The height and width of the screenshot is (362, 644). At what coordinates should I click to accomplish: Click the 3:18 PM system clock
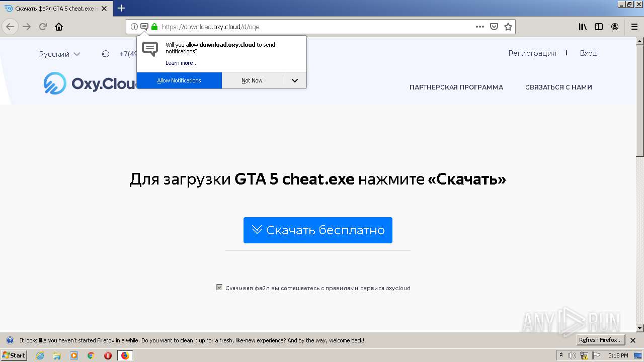(x=618, y=355)
